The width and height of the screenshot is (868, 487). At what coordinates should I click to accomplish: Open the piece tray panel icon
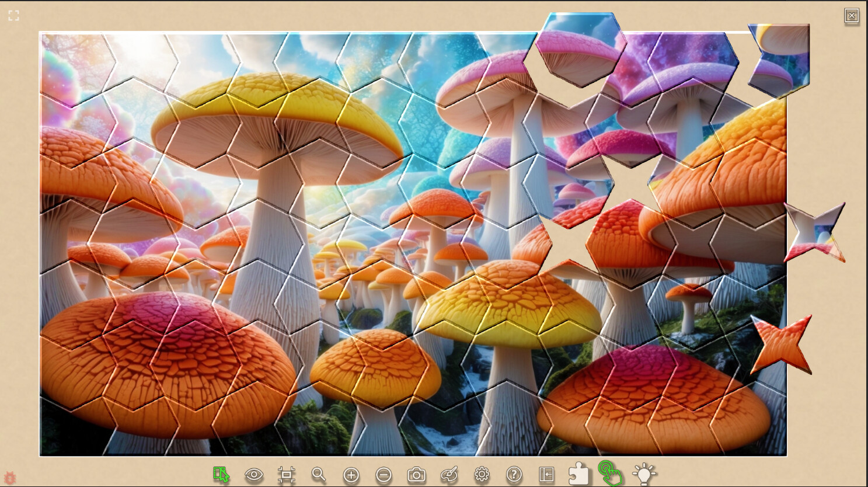click(546, 475)
